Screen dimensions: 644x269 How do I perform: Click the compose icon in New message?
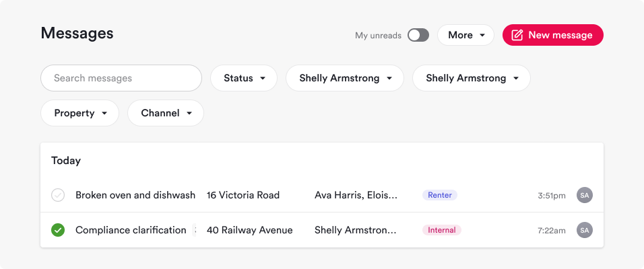point(517,35)
